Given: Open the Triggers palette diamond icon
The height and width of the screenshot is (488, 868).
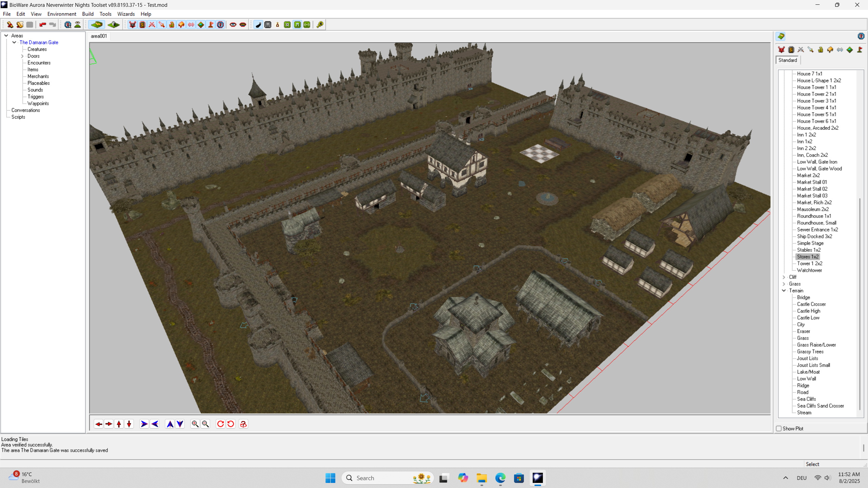Looking at the screenshot, I should tap(850, 50).
